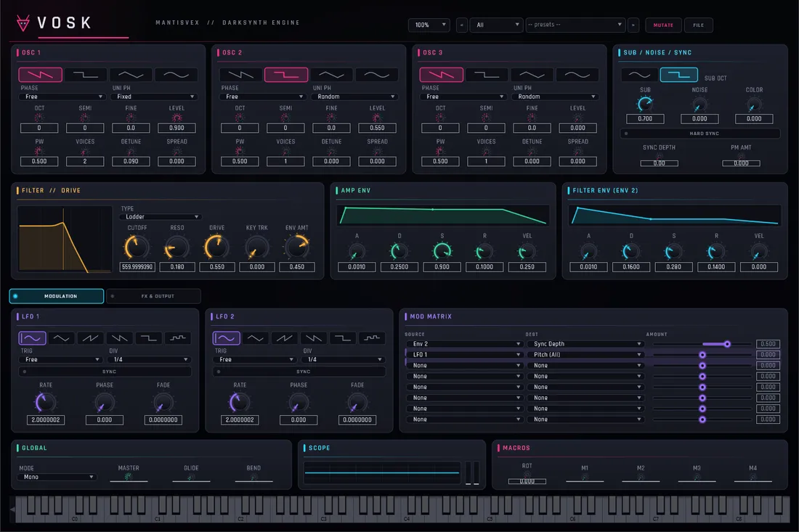
Task: Open the global MODE Mono dropdown
Action: (x=57, y=477)
